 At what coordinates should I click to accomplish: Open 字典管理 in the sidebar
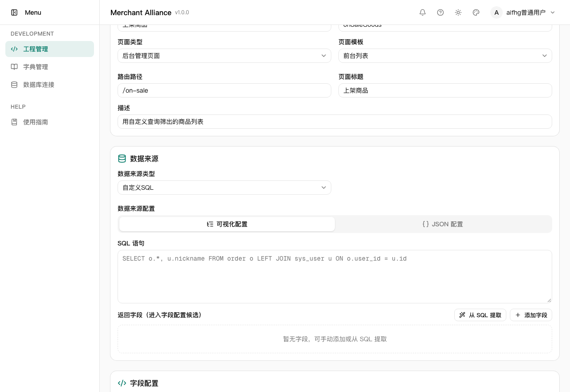click(x=50, y=67)
